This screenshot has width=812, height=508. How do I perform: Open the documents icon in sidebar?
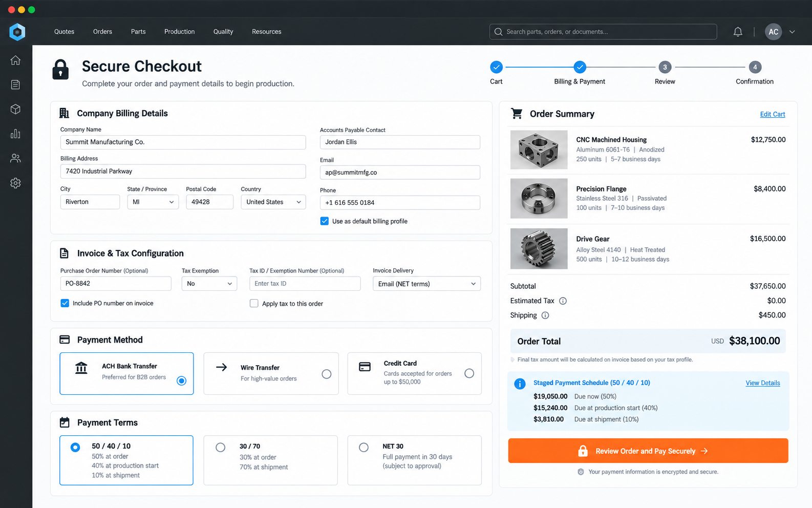[x=15, y=84]
